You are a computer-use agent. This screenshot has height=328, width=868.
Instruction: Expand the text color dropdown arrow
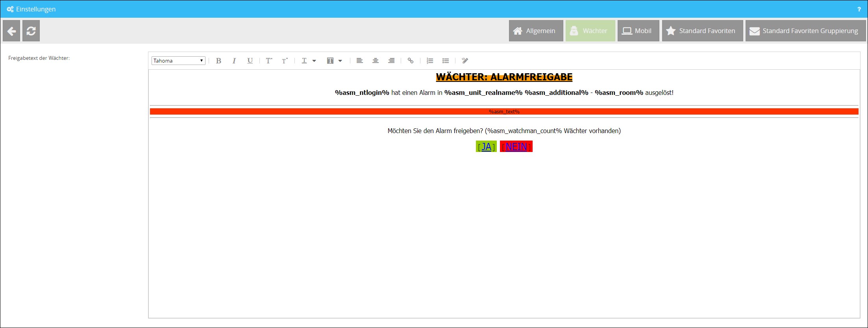pos(314,61)
